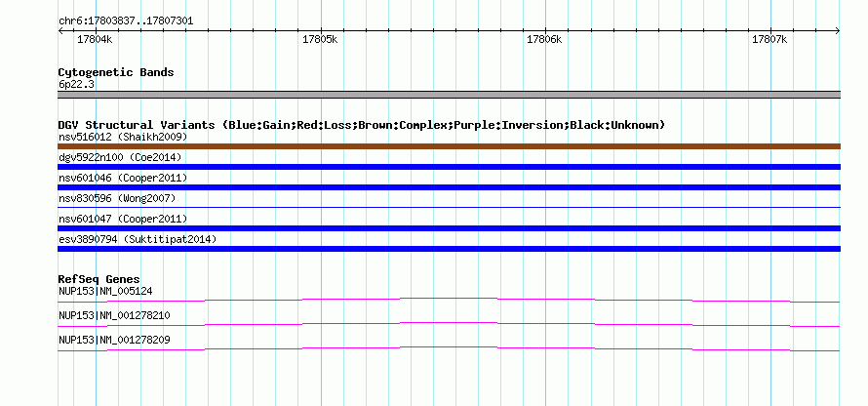Open nsv516012 (Shaikh2009) variant label

click(123, 137)
